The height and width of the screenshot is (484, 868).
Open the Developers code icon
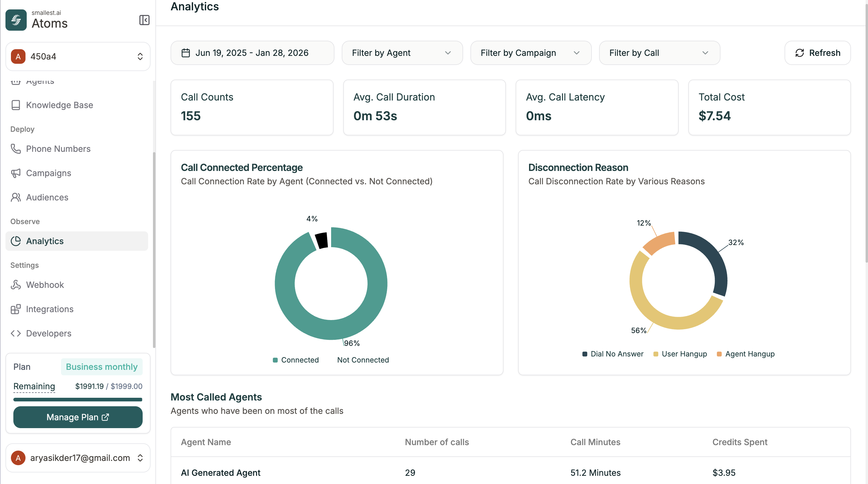tap(16, 333)
